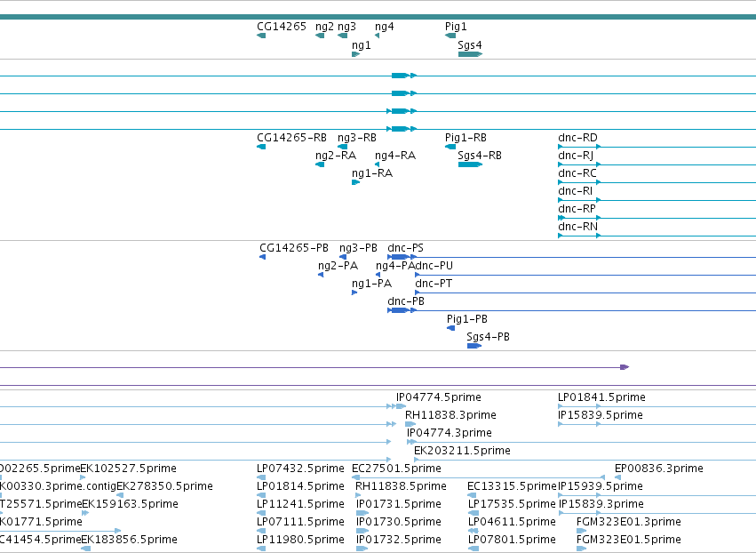This screenshot has height=553, width=756.
Task: Select the IP01732.5prime EST label
Action: [399, 540]
